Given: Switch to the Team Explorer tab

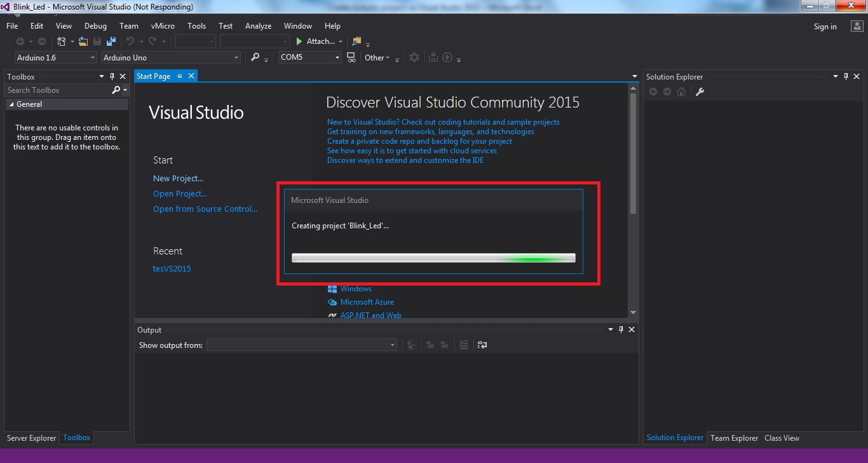Looking at the screenshot, I should (734, 438).
